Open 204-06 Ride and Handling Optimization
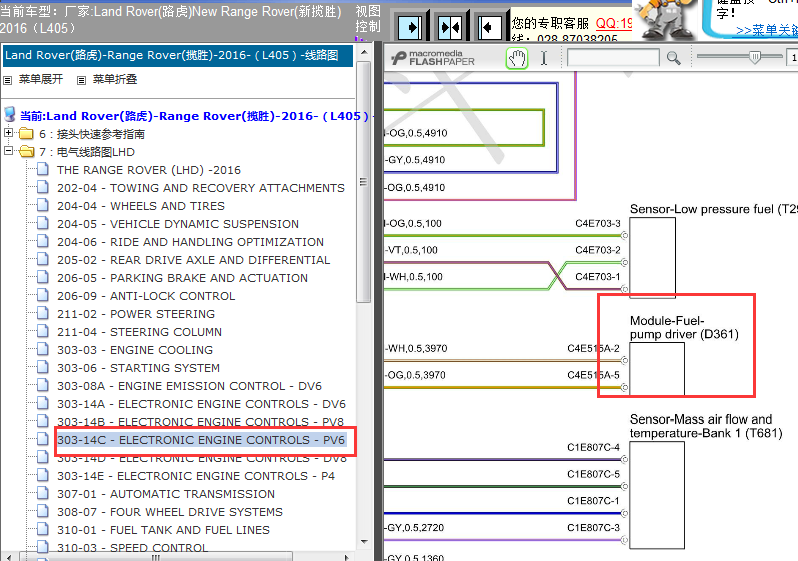 pos(190,242)
